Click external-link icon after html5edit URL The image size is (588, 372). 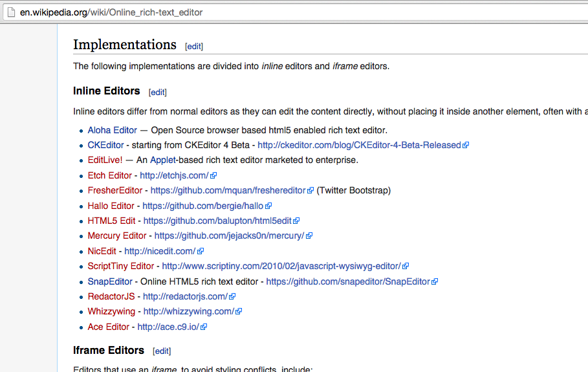click(x=296, y=221)
